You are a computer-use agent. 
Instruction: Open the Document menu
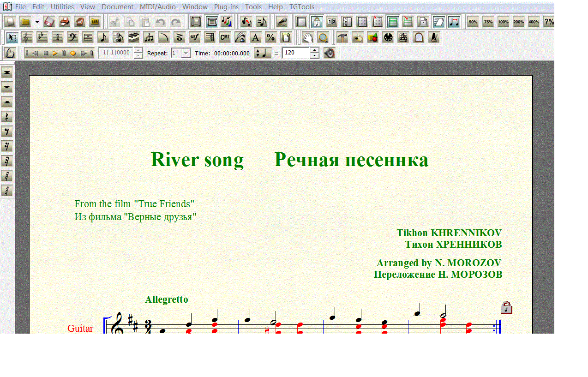tap(117, 7)
